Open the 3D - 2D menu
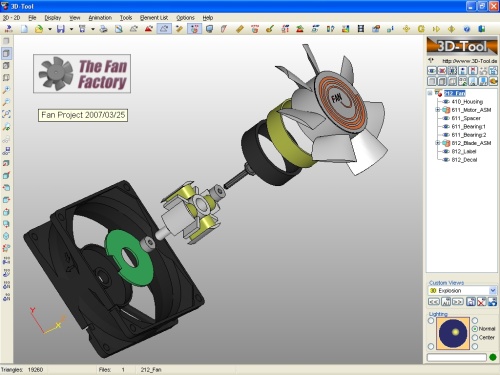 pyautogui.click(x=11, y=18)
